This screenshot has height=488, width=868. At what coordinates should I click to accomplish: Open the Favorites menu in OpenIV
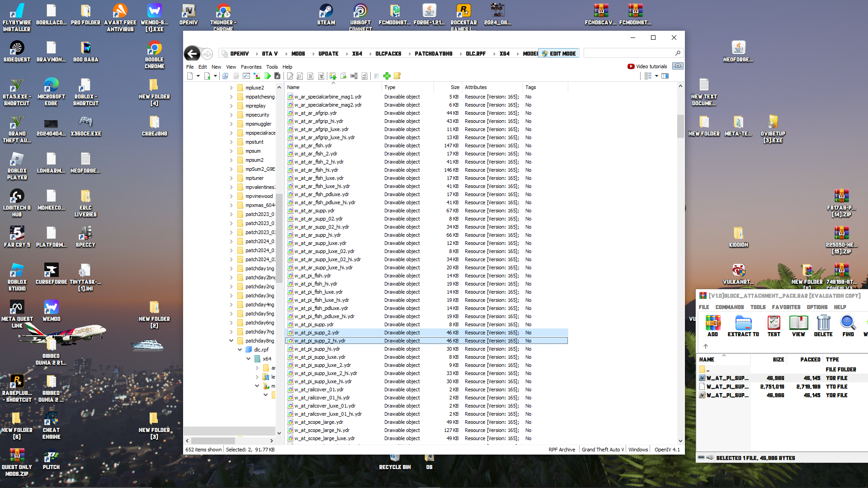pos(251,67)
